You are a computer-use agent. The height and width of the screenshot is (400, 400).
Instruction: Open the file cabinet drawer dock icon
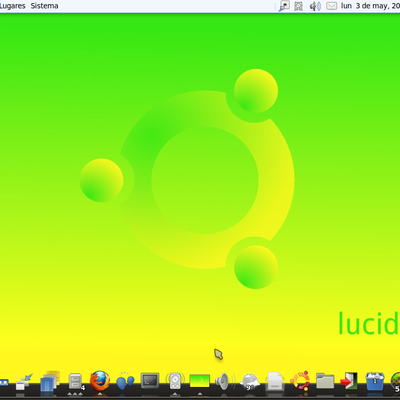pos(75,381)
